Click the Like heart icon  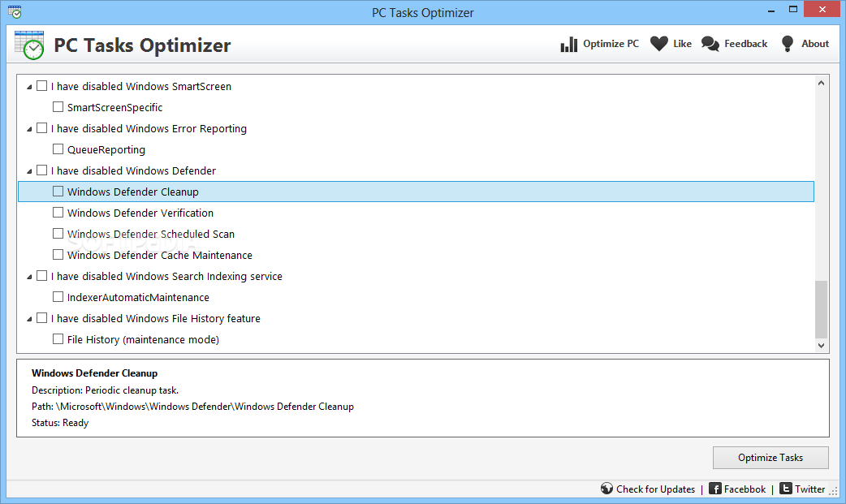[658, 44]
